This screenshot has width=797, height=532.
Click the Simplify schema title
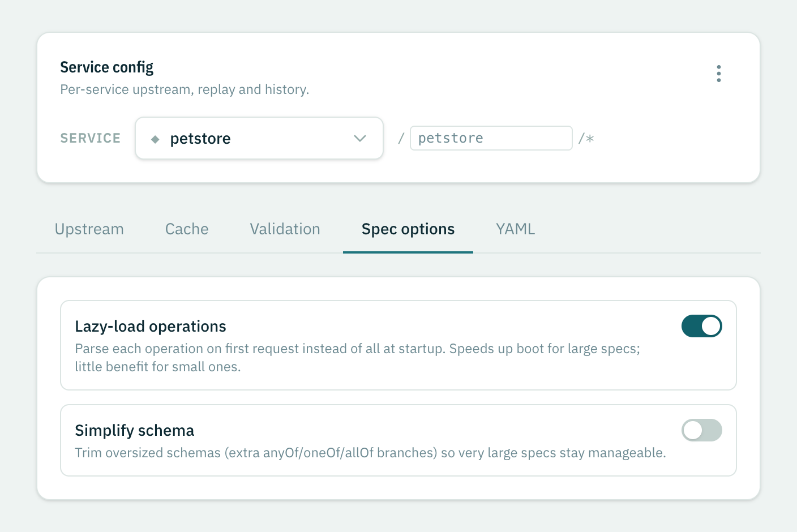click(x=135, y=431)
